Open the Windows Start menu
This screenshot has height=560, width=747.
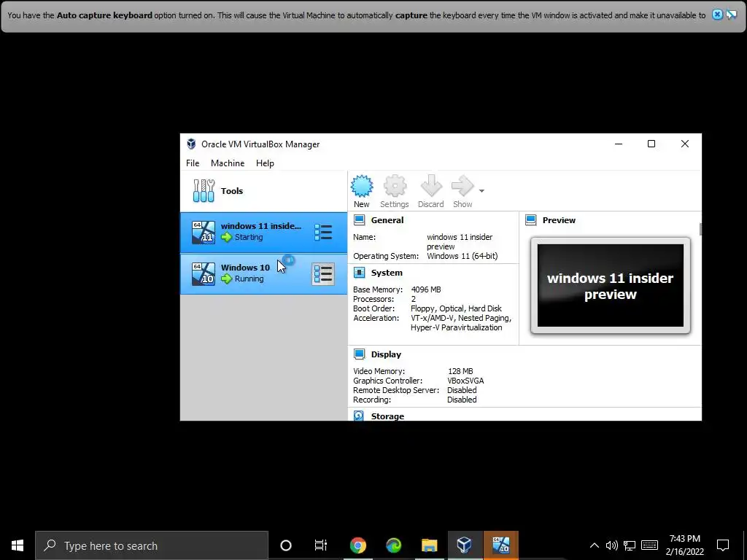pos(18,545)
